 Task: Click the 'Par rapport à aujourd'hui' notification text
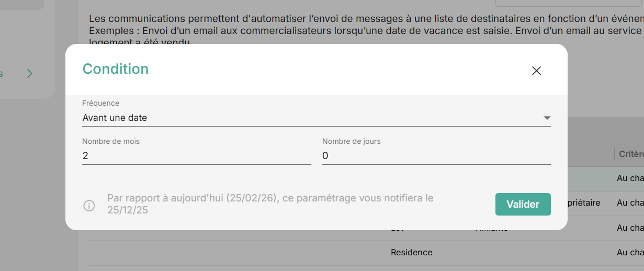coord(270,204)
